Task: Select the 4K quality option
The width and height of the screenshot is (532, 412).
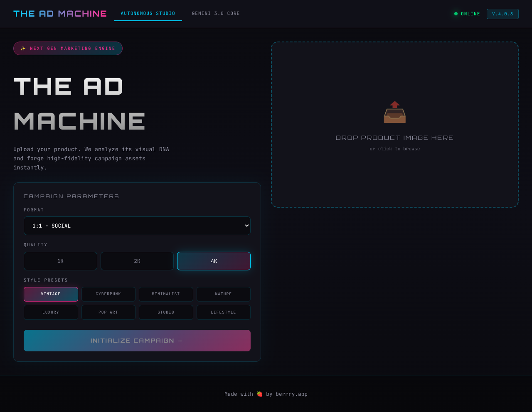Action: pos(214,261)
